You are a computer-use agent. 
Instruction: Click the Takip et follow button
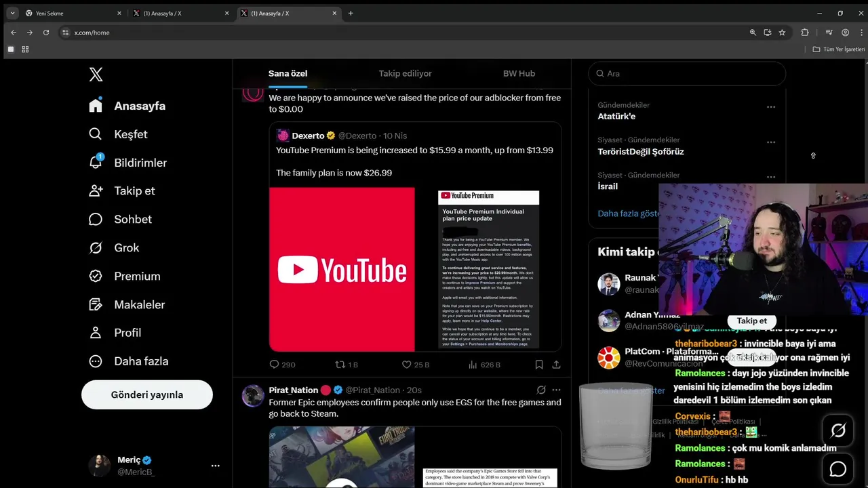tap(751, 321)
